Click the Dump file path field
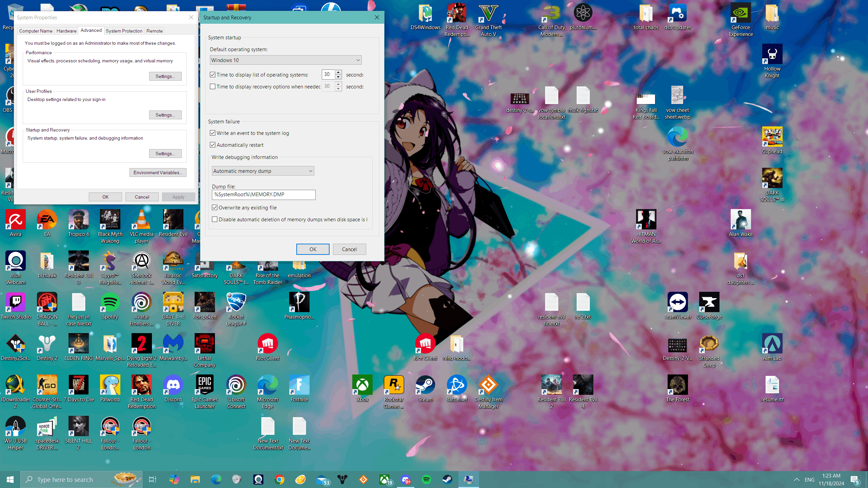The width and height of the screenshot is (868, 488). pos(263,195)
